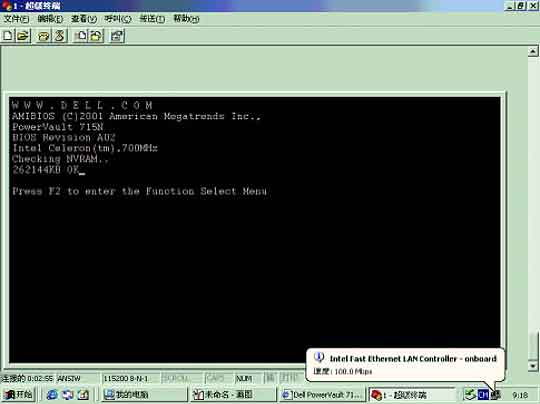540x404 pixels.
Task: Open the 帮助(H) menu
Action: 186,19
